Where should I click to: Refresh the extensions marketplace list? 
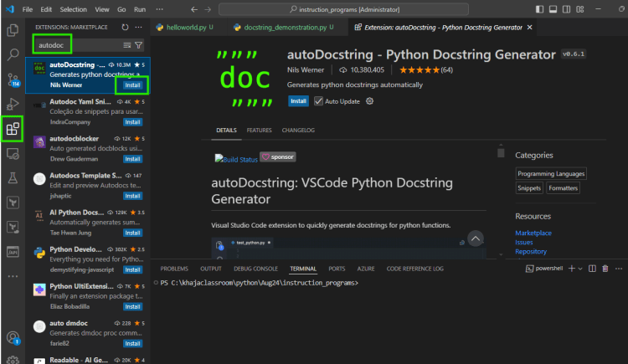[125, 28]
